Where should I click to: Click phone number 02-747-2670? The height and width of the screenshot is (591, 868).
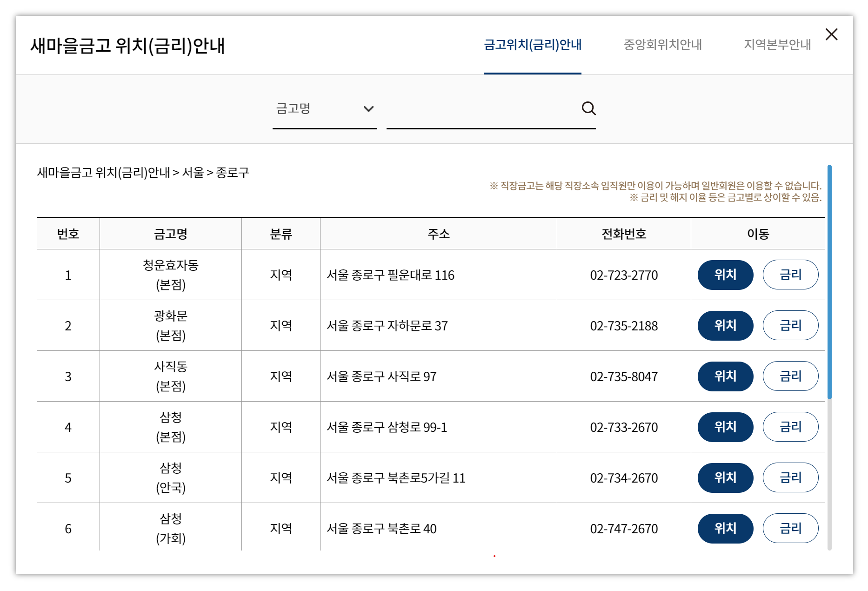(x=624, y=529)
